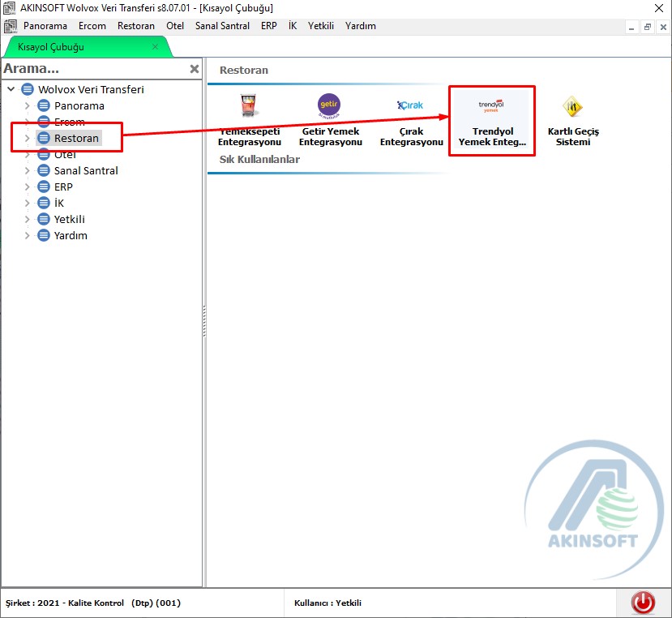Image resolution: width=672 pixels, height=618 pixels.
Task: Open Trendyol Yemek Entegrasyonu shortcut
Action: 492,120
